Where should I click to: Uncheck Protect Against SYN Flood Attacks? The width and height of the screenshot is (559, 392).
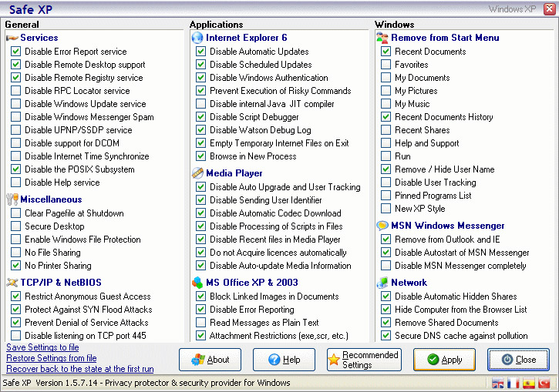pos(15,309)
